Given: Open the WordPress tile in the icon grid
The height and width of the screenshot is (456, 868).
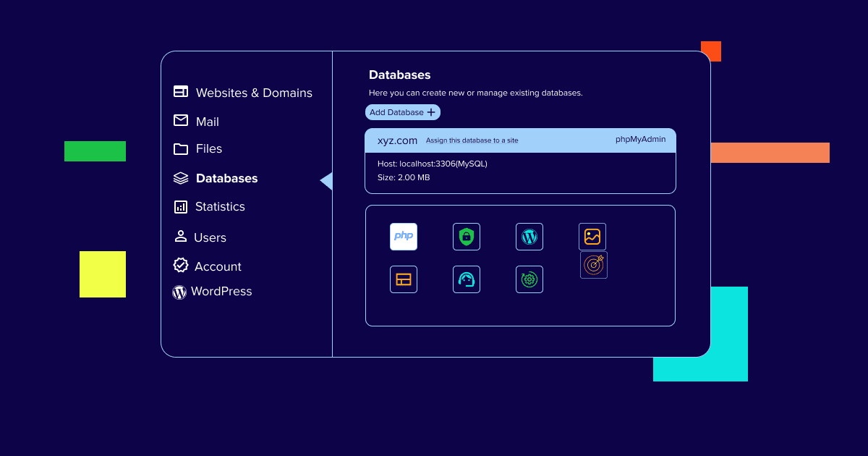Looking at the screenshot, I should click(x=529, y=237).
